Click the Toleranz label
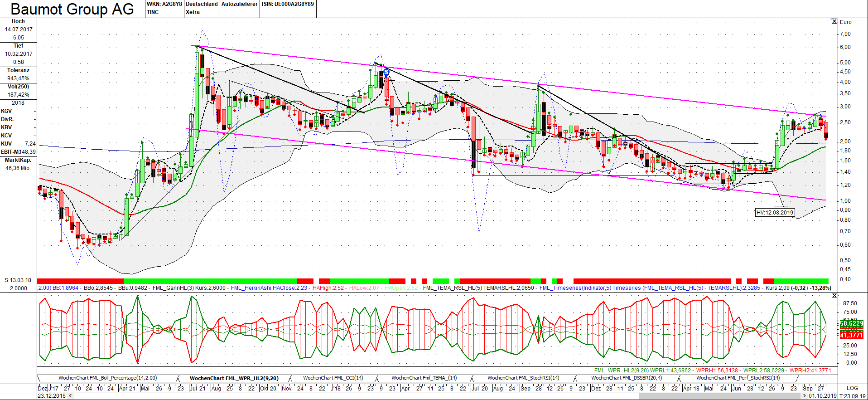The height and width of the screenshot is (400, 868). (18, 70)
